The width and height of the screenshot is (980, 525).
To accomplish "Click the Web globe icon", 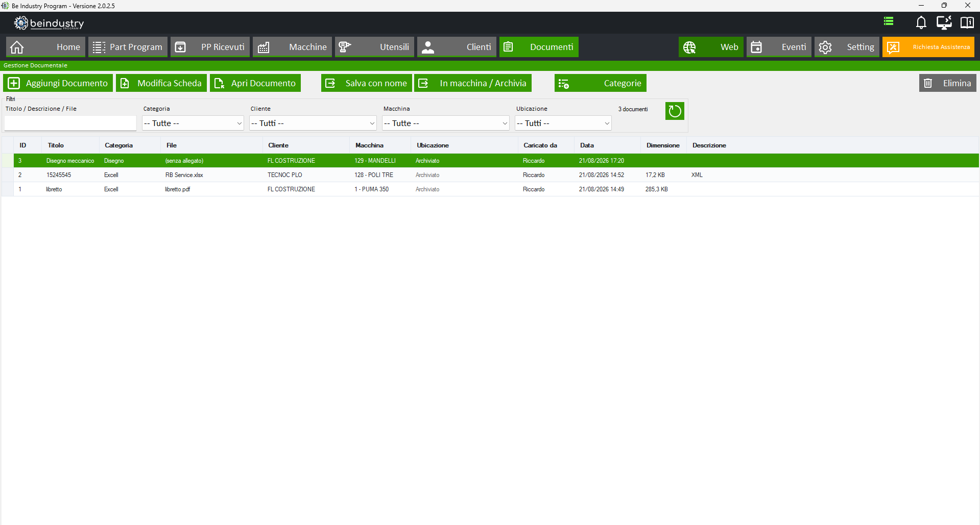I will pos(689,47).
